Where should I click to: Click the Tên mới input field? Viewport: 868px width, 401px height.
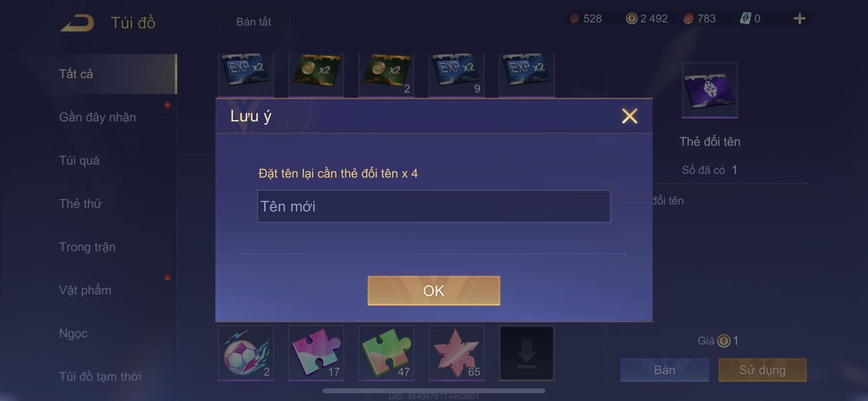tap(434, 206)
